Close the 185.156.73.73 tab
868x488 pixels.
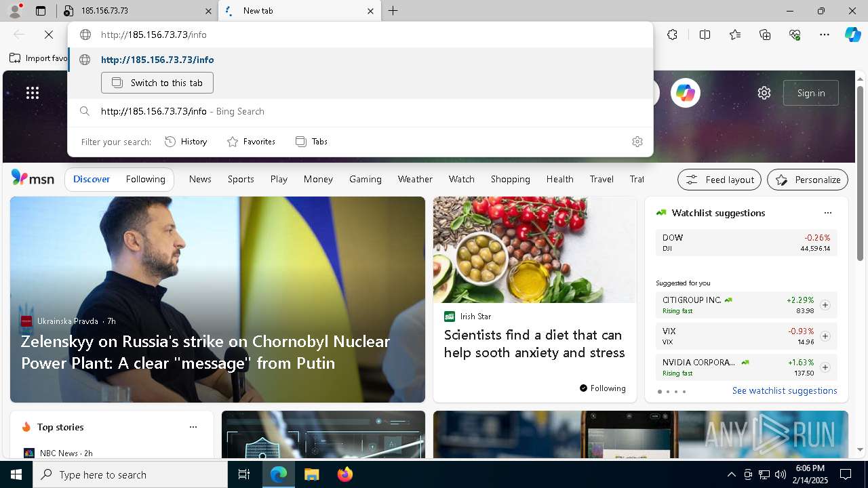[x=208, y=11]
